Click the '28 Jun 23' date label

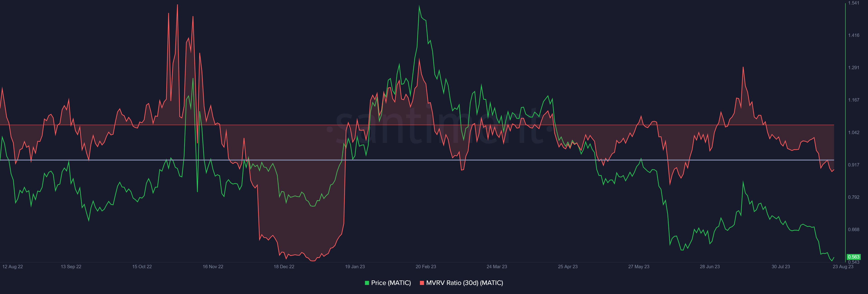coord(710,267)
